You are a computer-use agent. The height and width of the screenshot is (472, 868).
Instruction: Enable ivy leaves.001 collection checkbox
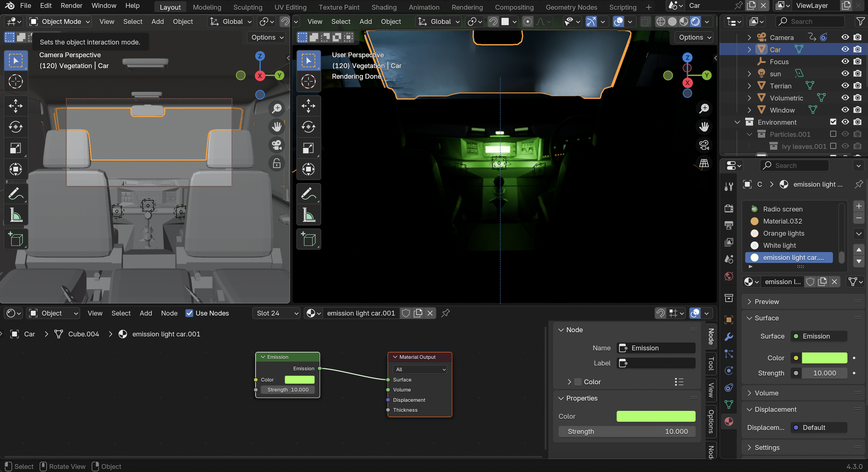click(833, 146)
